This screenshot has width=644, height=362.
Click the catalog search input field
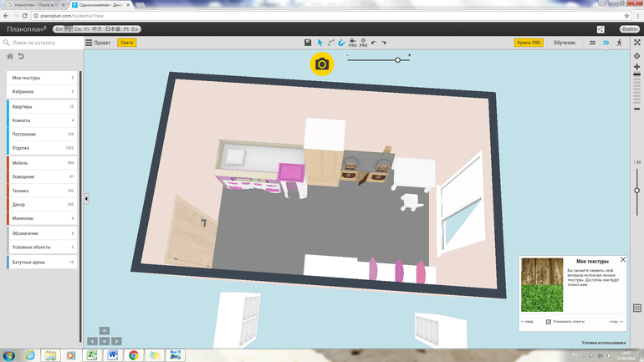click(42, 42)
